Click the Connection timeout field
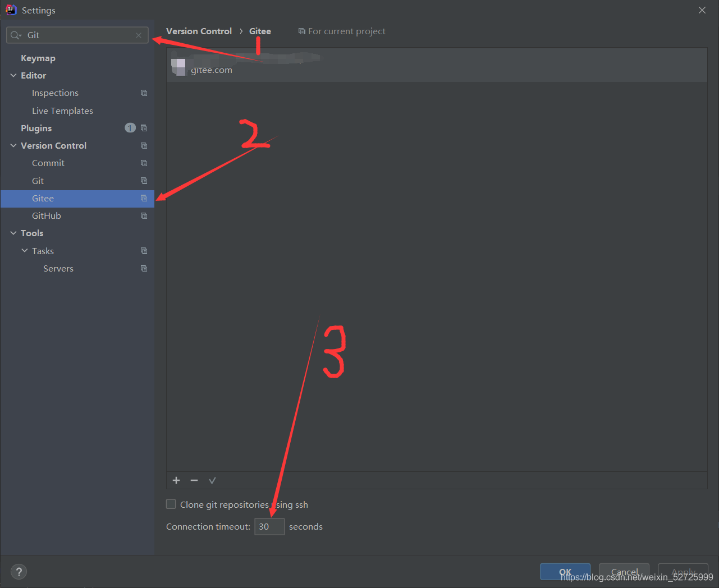The image size is (719, 588). (x=269, y=526)
